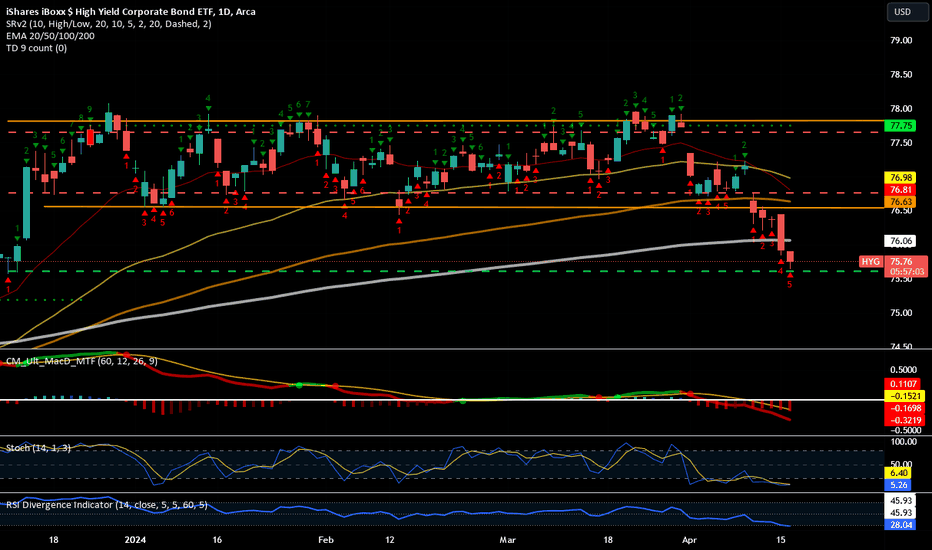
Task: Click the Mar label on the time axis
Action: [507, 540]
